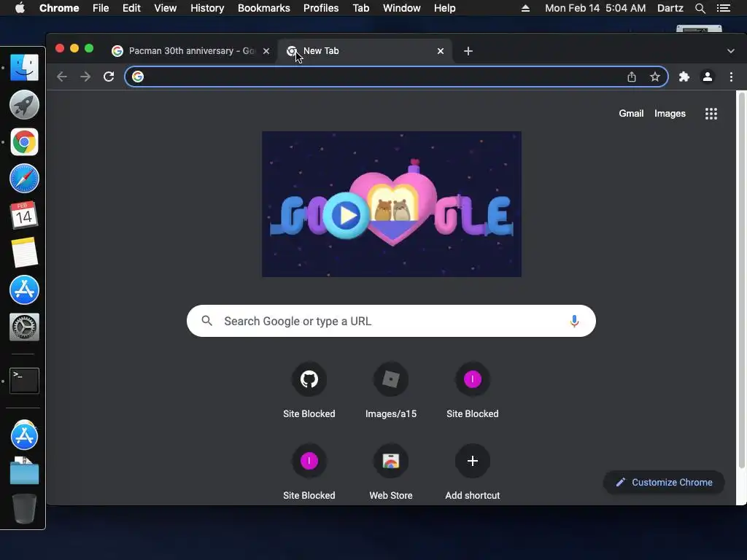The height and width of the screenshot is (560, 747).
Task: Open a new tab with plus button
Action: 468,51
